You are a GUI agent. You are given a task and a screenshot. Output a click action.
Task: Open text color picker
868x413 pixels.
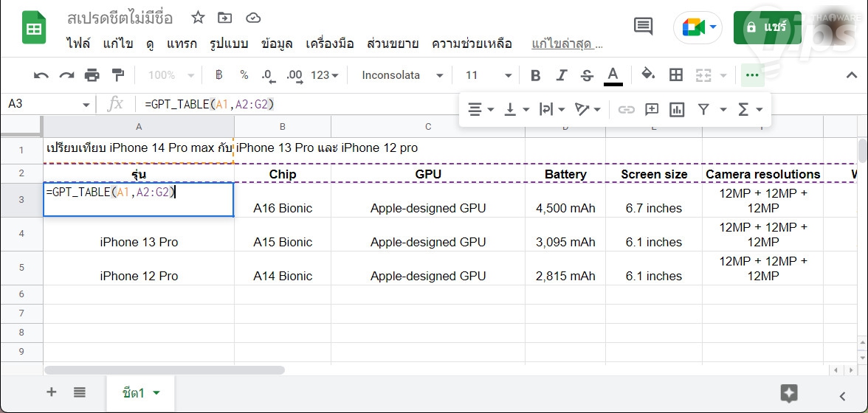613,76
